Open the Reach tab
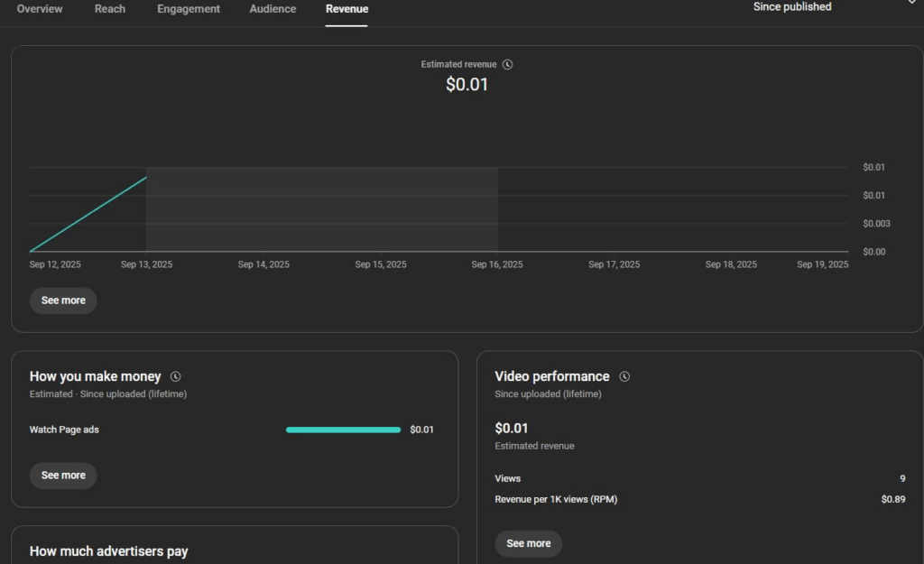The width and height of the screenshot is (924, 564). [x=110, y=9]
